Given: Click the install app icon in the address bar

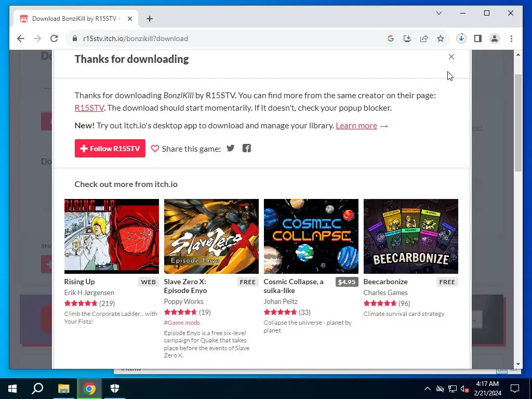Looking at the screenshot, I should click(407, 38).
